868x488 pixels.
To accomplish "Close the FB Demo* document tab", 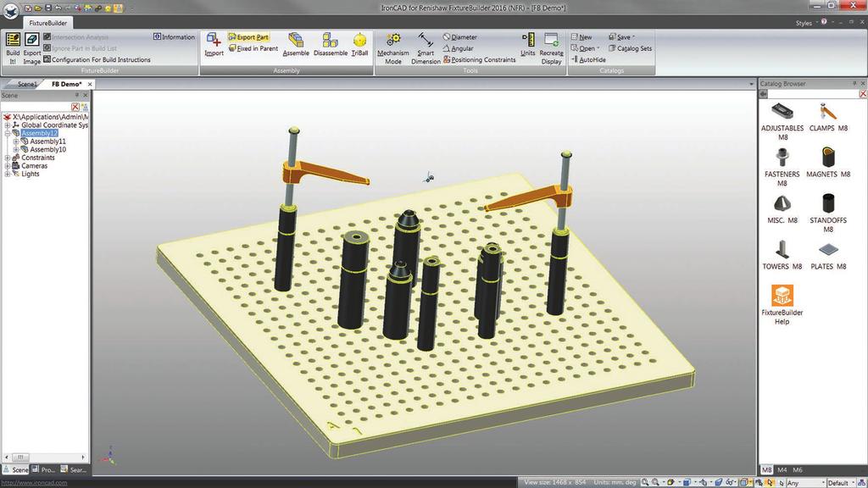I will click(90, 84).
